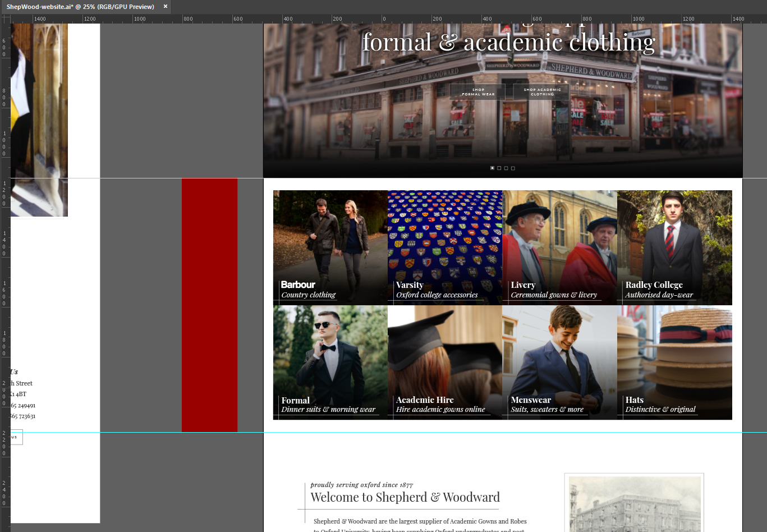Click the Hats distinctive and original tile
This screenshot has width=767, height=532.
coord(674,363)
